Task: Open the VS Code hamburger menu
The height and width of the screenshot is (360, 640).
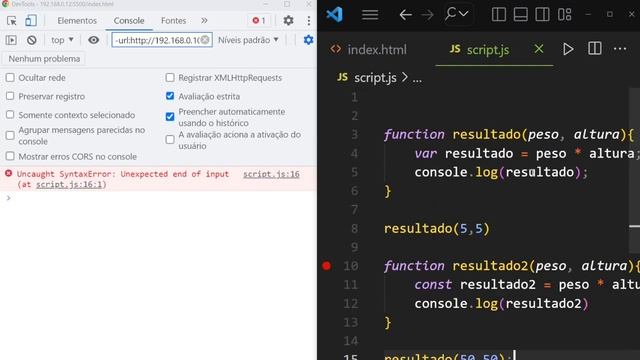Action: pyautogui.click(x=370, y=15)
